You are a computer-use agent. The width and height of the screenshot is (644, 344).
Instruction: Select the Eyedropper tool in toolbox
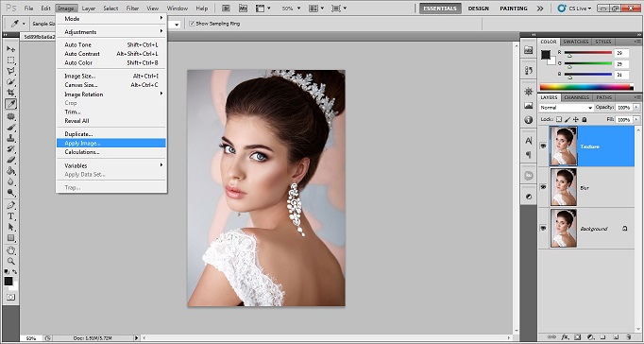10,104
